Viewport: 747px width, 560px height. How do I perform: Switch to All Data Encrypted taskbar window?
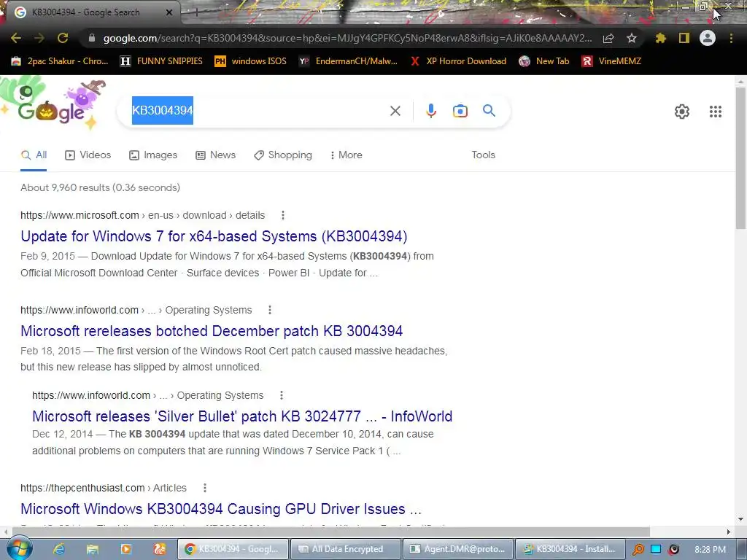click(346, 549)
